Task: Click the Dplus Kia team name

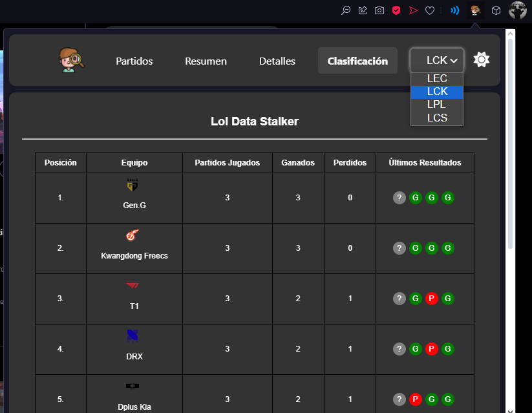Action: [134, 407]
